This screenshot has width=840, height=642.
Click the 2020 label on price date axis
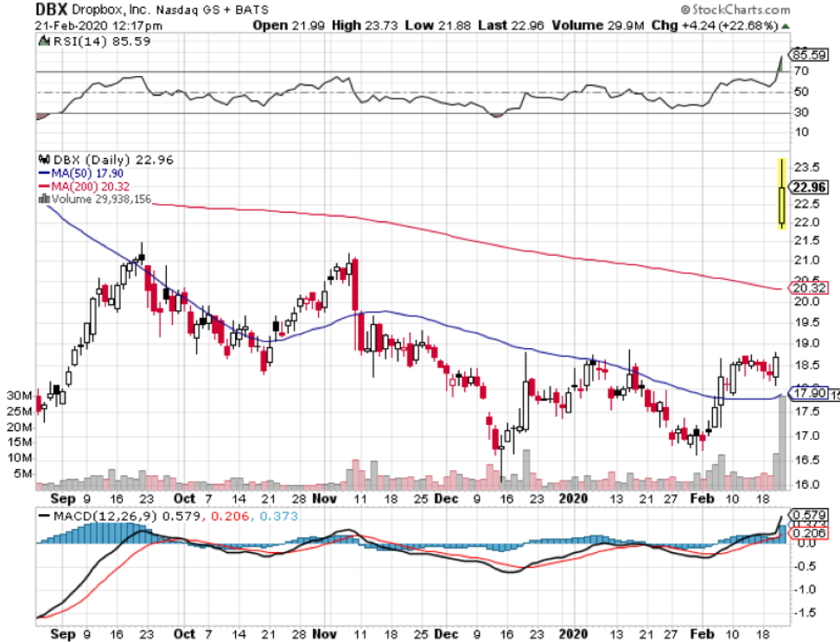tap(573, 499)
